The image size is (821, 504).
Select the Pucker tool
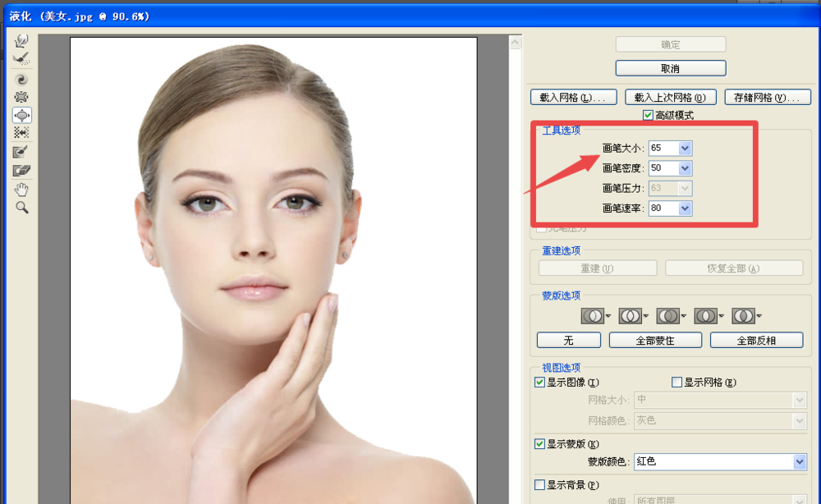click(21, 97)
